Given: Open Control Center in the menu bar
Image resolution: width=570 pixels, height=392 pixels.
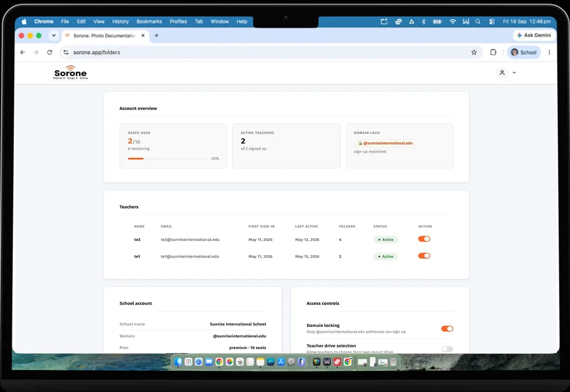Looking at the screenshot, I should (x=492, y=21).
